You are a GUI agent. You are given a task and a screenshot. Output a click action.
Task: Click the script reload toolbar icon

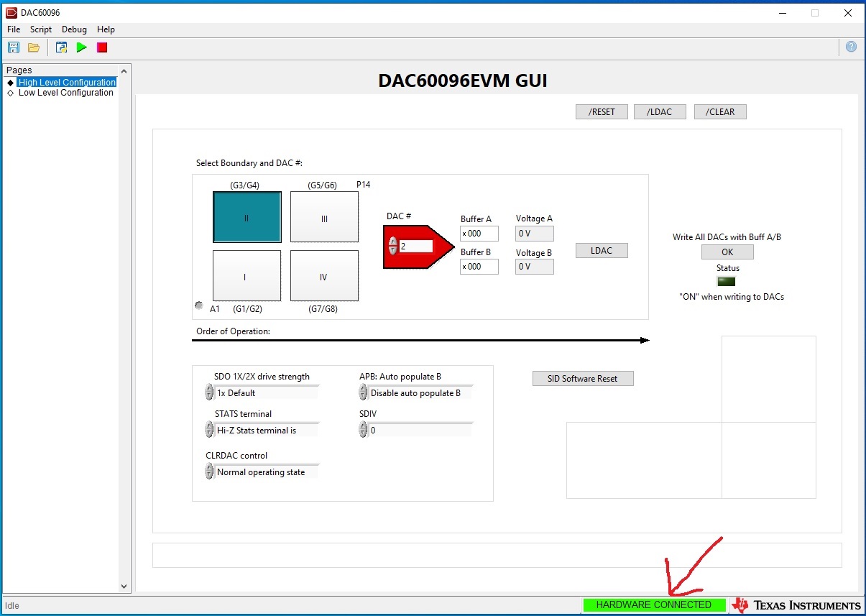click(x=62, y=47)
